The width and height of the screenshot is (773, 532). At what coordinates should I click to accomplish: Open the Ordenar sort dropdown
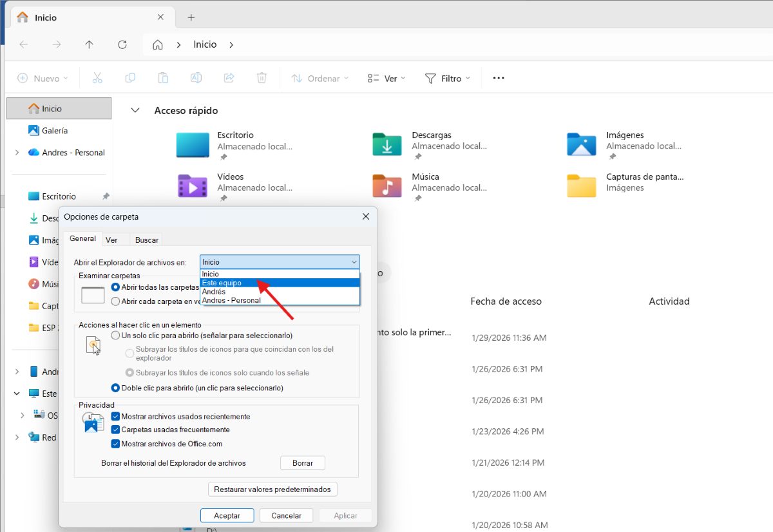coord(320,79)
